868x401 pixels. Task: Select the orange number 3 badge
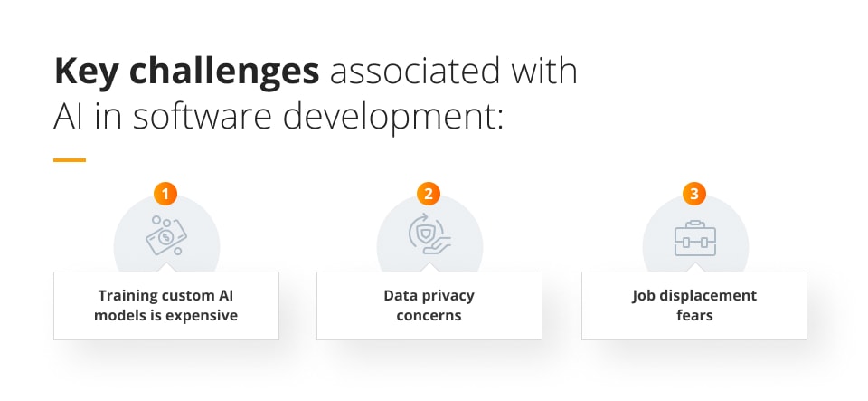[693, 193]
